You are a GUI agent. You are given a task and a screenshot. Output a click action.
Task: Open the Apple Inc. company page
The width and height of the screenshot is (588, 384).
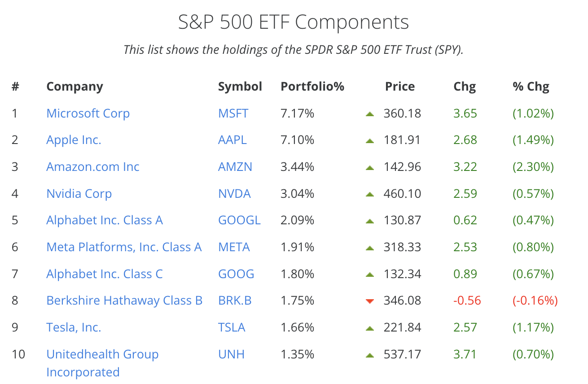[x=74, y=140]
